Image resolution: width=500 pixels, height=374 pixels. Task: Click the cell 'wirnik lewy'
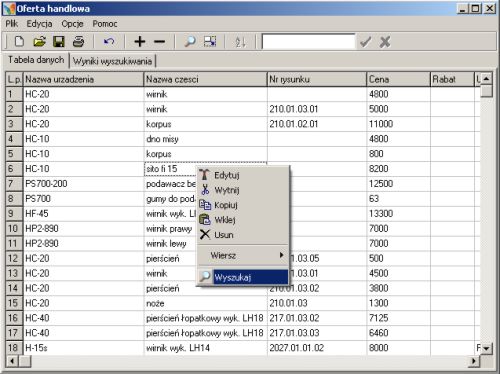pos(171,244)
